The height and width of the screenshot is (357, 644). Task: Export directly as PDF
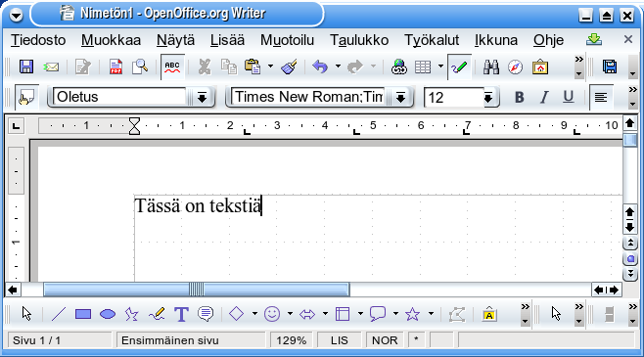tap(115, 67)
